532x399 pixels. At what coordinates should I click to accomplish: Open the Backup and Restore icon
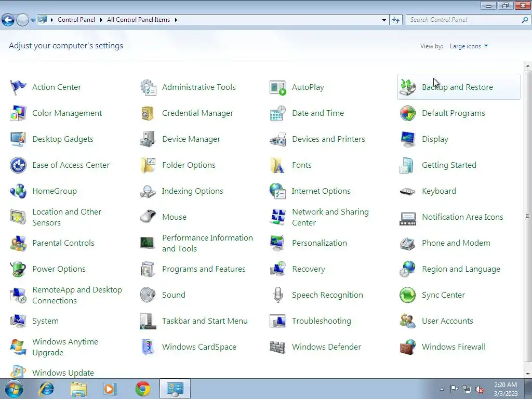pyautogui.click(x=407, y=87)
